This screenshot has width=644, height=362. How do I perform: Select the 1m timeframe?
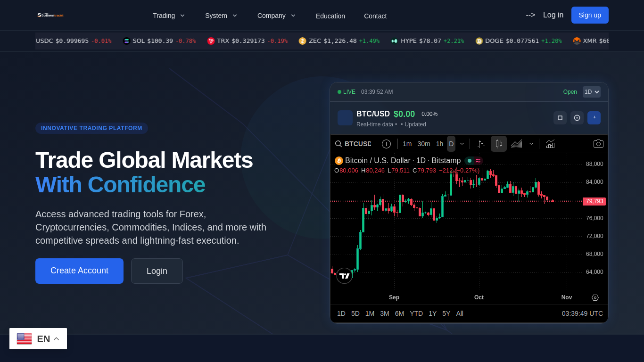tap(407, 144)
